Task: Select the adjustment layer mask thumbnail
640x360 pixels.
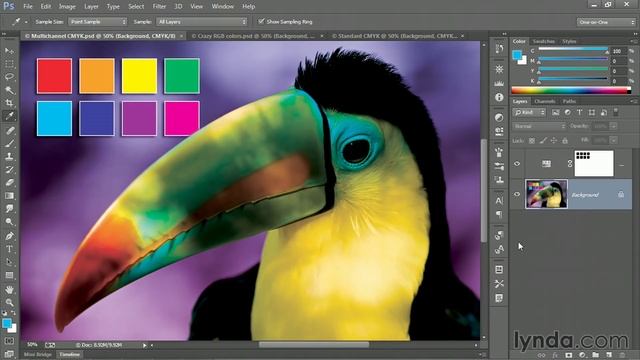Action: point(594,163)
